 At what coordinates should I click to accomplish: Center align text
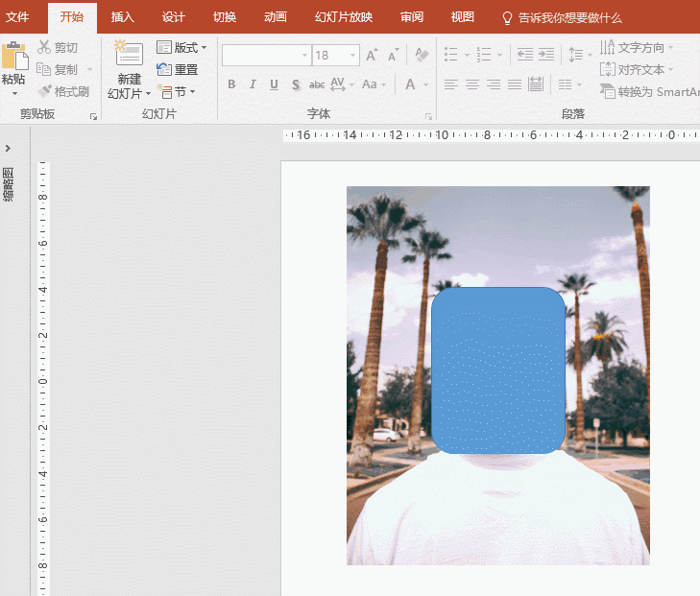pos(472,84)
